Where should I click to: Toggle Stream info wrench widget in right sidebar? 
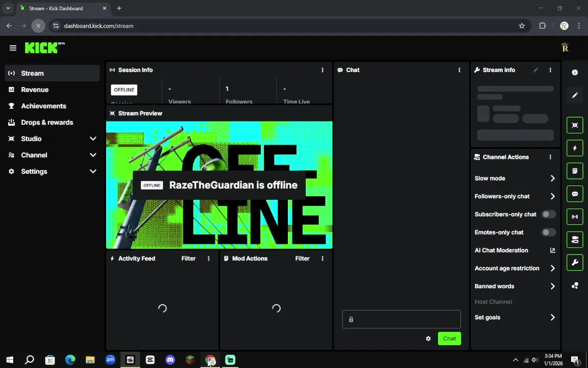(x=575, y=263)
